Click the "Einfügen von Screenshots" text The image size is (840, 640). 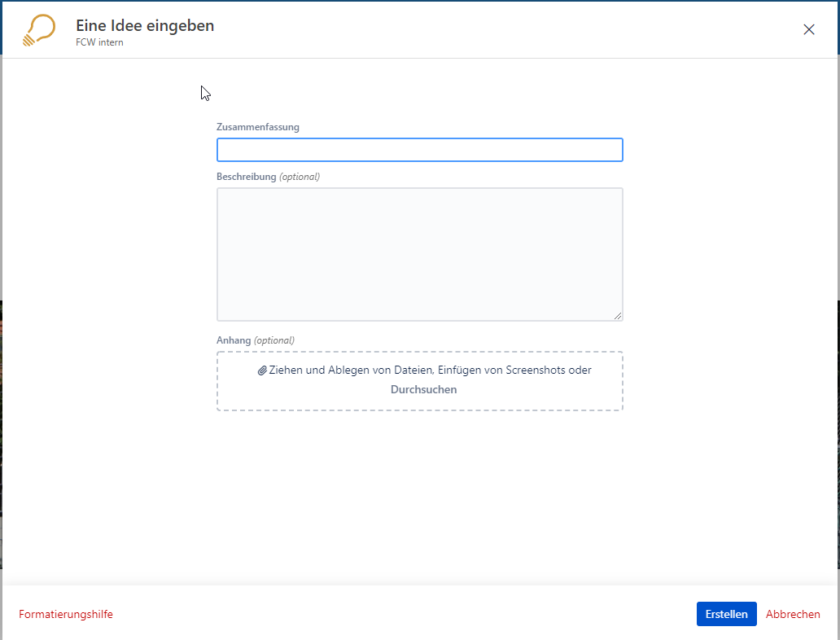tap(501, 370)
